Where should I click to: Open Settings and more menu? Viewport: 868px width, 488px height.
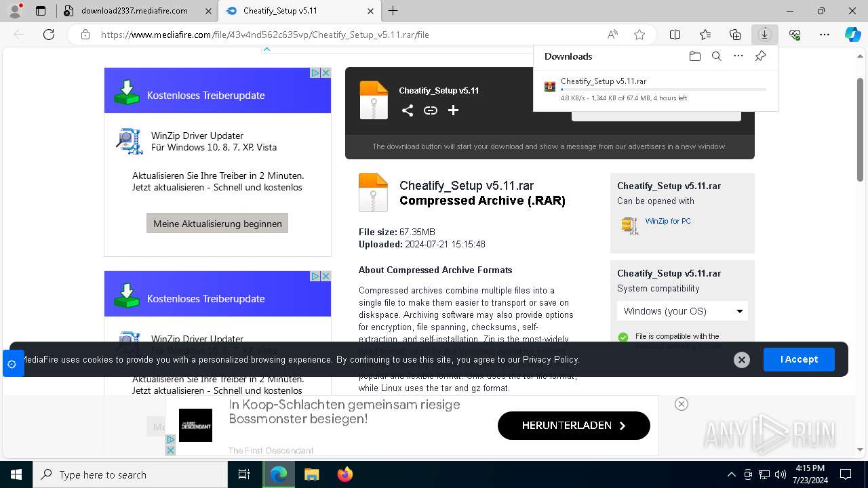tap(825, 35)
